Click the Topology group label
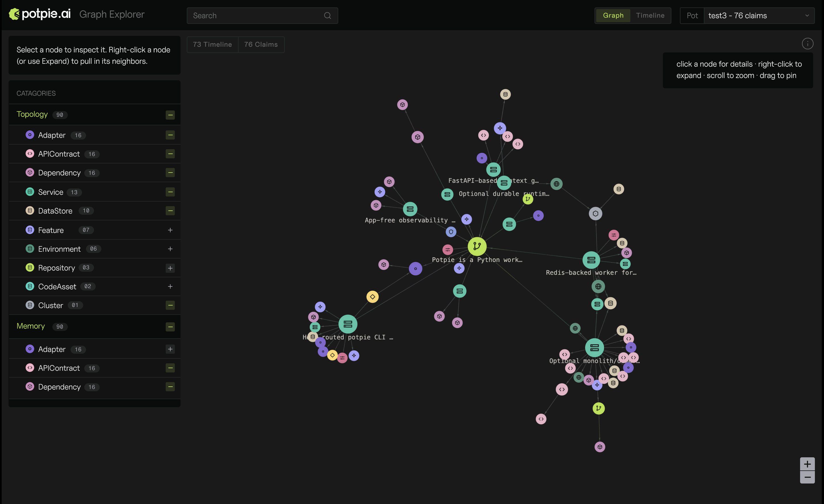The width and height of the screenshot is (824, 504). 32,114
